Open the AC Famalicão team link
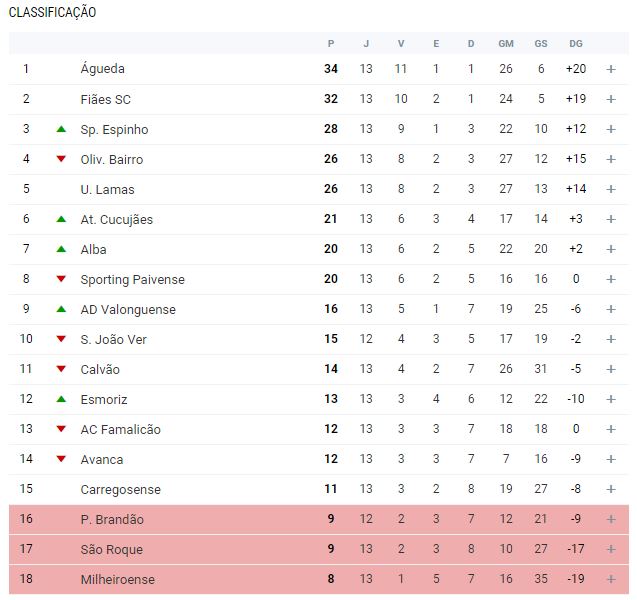Image resolution: width=637 pixels, height=600 pixels. [120, 429]
